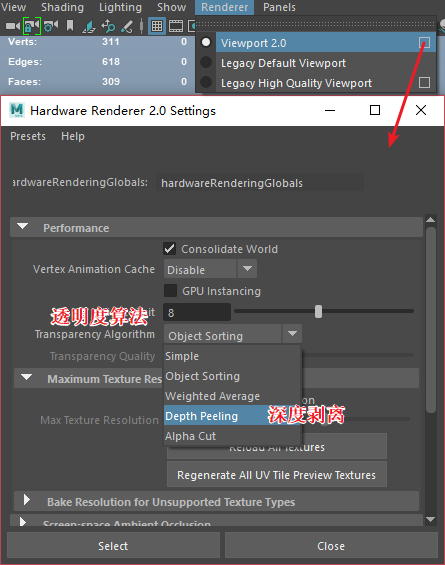Choose Weighted Average option
This screenshot has height=565, width=445.
(232, 396)
